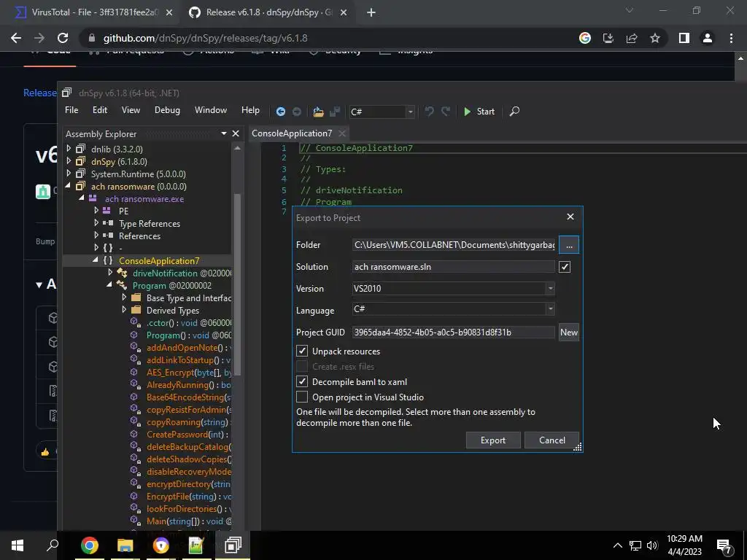The height and width of the screenshot is (560, 747).
Task: Uncheck Unpack resources option
Action: coord(302,351)
